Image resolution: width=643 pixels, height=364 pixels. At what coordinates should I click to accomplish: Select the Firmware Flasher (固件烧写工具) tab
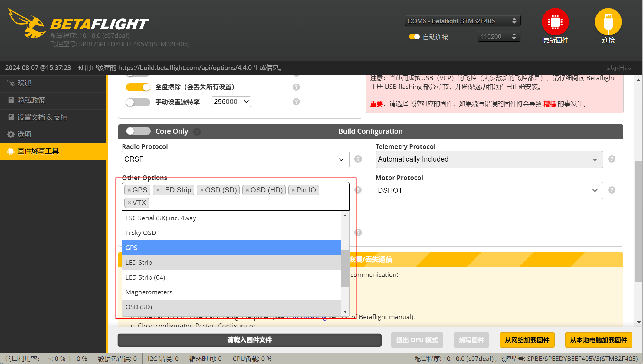[53, 151]
